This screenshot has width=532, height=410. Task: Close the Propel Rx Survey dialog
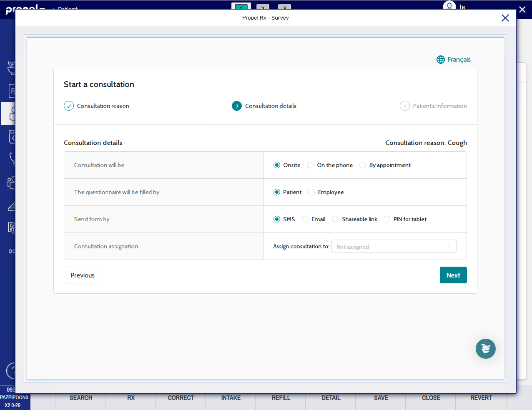coord(505,18)
